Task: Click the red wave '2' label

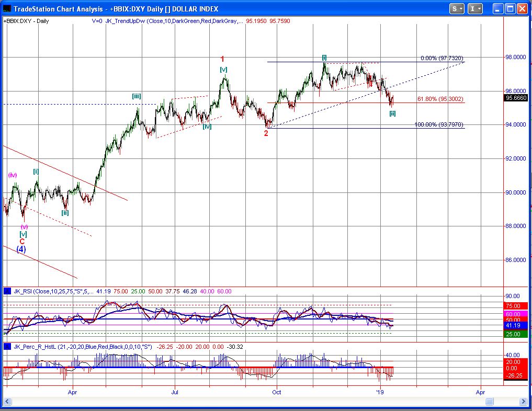Action: pos(266,133)
